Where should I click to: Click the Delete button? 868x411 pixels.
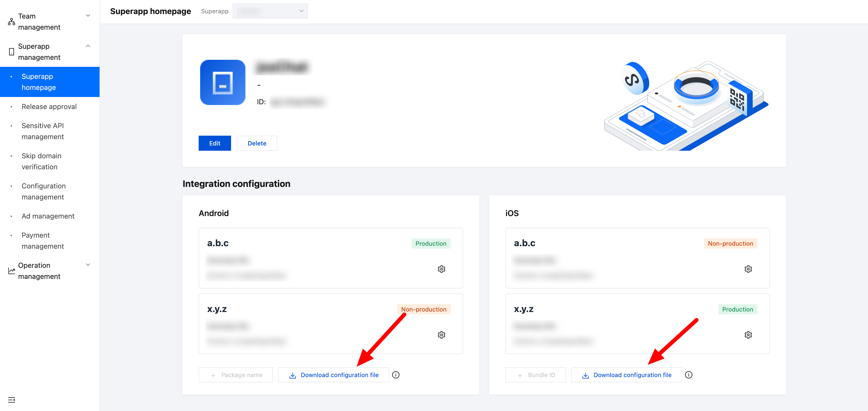[x=257, y=143]
